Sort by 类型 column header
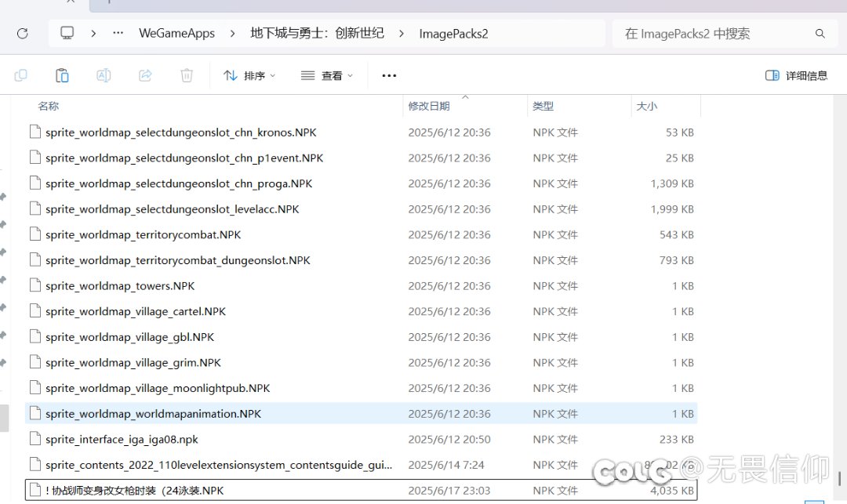This screenshot has width=847, height=504. tap(543, 106)
